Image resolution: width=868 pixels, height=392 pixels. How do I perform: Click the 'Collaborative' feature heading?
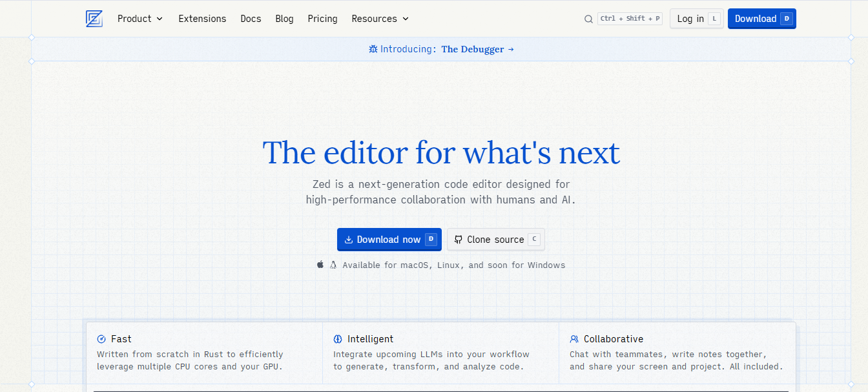[614, 339]
